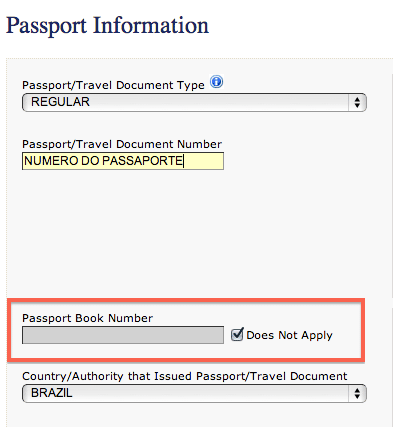Click the word PASSAPORTE inside the number field
Viewport: 393px width, 427px height.
click(x=142, y=161)
